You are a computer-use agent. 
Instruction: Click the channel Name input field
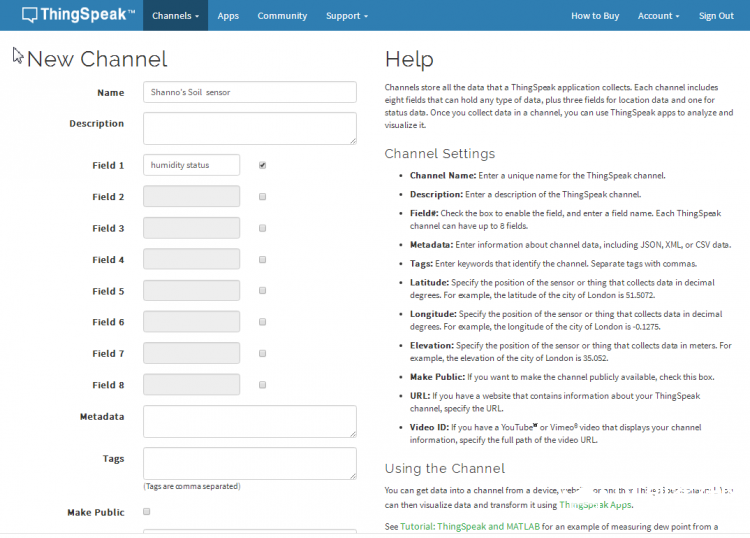click(250, 92)
